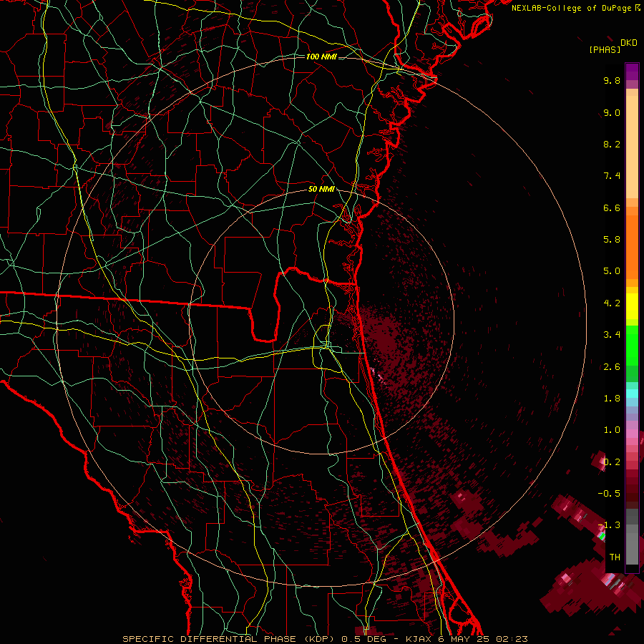Pick the -1.3 scale value
This screenshot has height=644, width=644.
609,525
